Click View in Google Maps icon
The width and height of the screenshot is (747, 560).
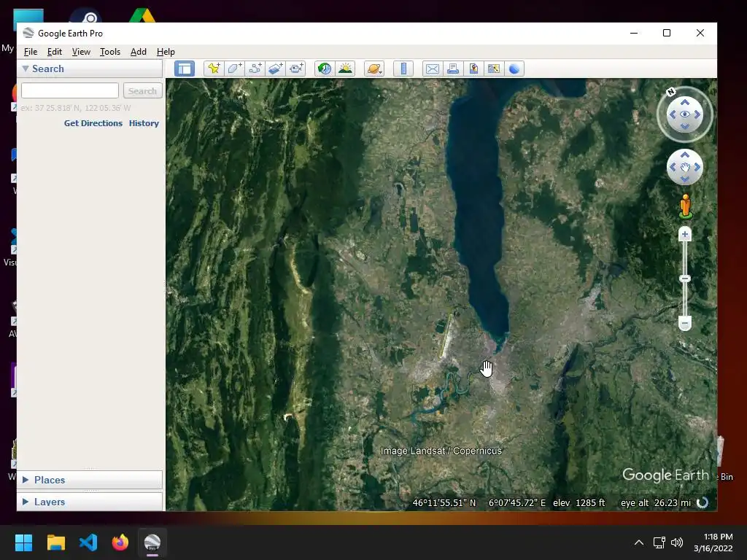[x=494, y=69]
